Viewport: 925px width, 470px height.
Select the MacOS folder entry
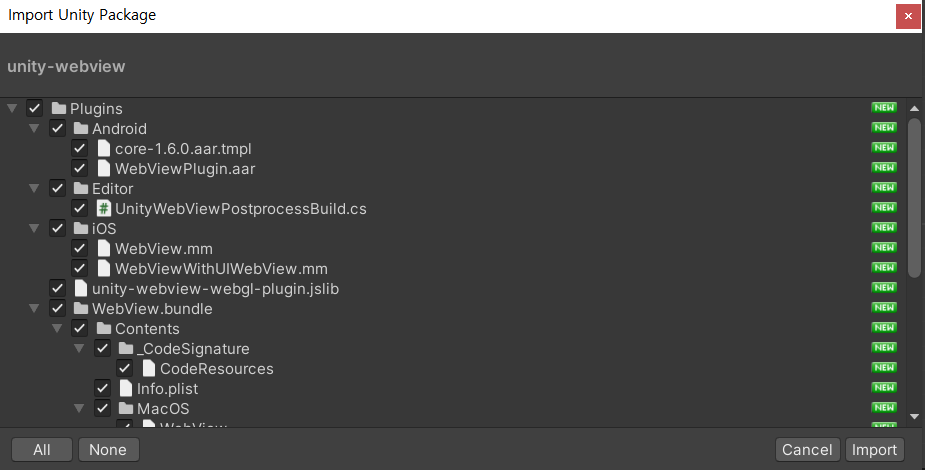coord(163,408)
